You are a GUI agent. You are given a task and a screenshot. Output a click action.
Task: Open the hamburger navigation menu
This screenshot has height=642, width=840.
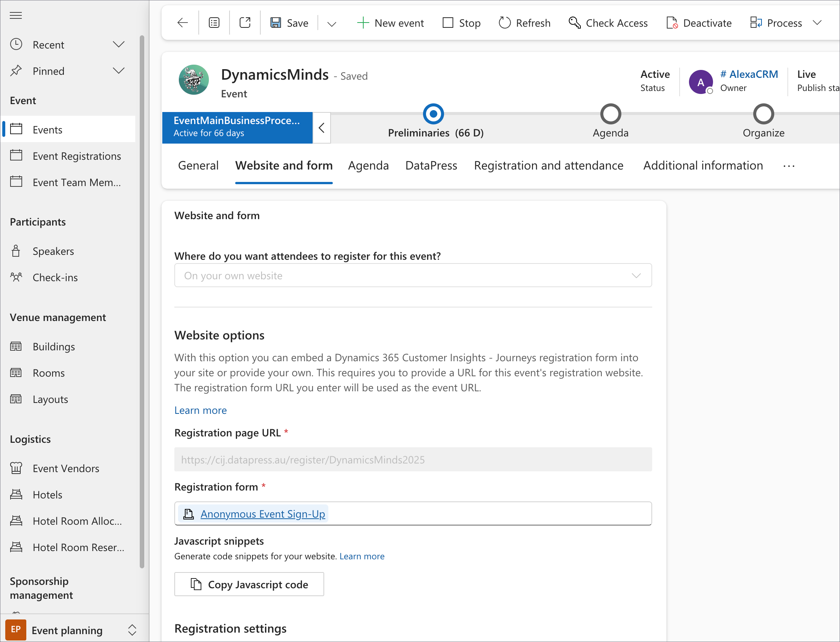pyautogui.click(x=16, y=15)
